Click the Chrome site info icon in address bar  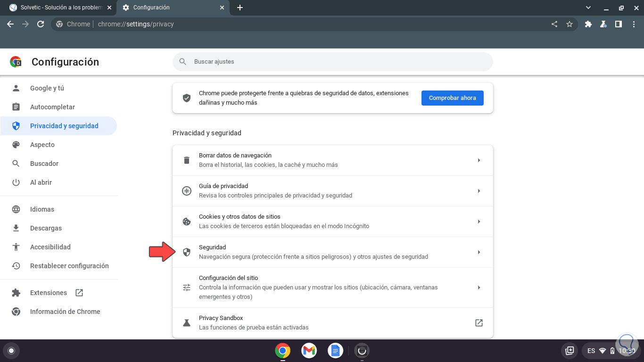click(59, 24)
